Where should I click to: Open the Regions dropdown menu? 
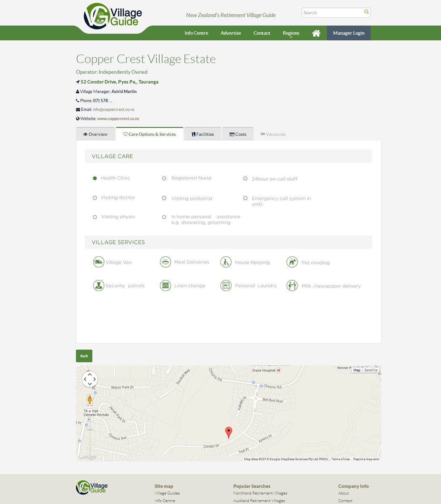point(291,33)
